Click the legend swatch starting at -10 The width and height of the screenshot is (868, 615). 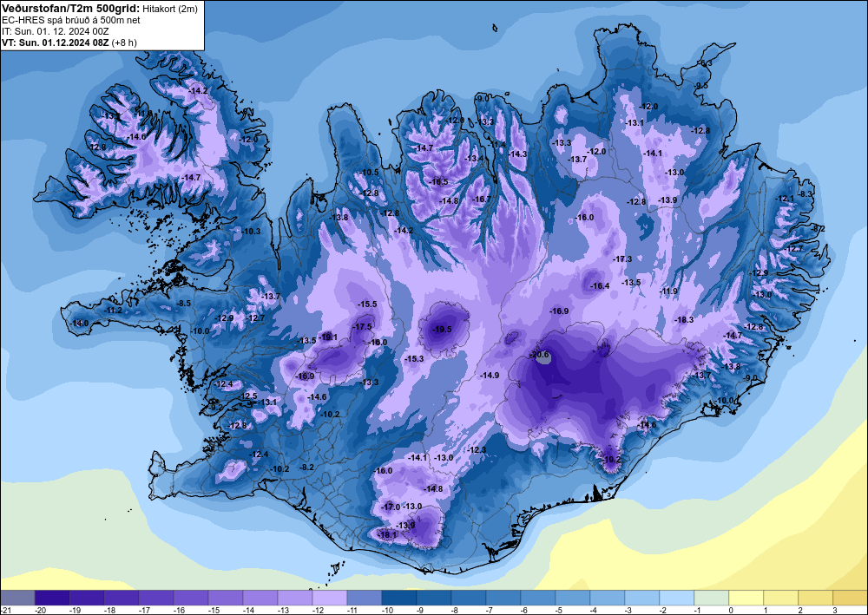tap(399, 598)
